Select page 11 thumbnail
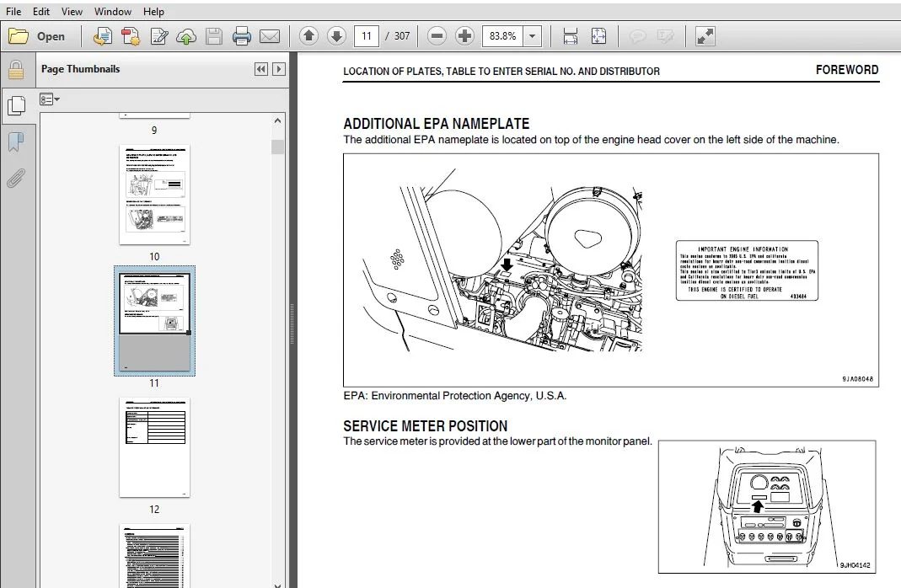Screen dimensions: 901x588 point(154,320)
